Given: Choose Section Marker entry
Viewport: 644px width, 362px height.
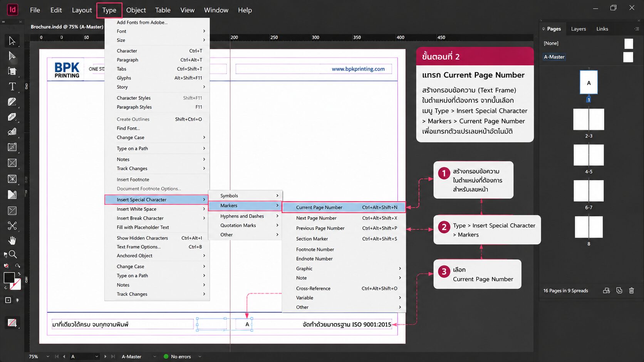Looking at the screenshot, I should pyautogui.click(x=344, y=239).
